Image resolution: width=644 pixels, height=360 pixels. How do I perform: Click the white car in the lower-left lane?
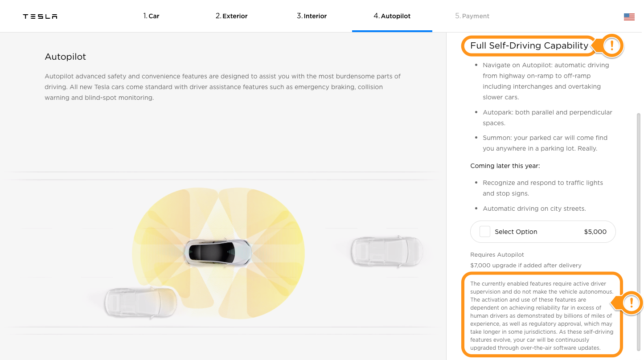click(140, 303)
